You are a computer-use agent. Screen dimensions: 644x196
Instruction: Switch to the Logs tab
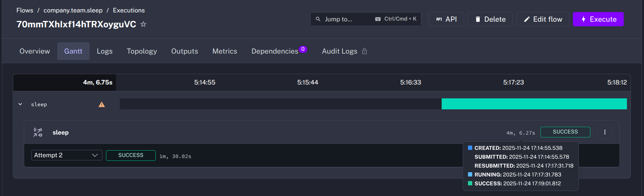pos(105,51)
